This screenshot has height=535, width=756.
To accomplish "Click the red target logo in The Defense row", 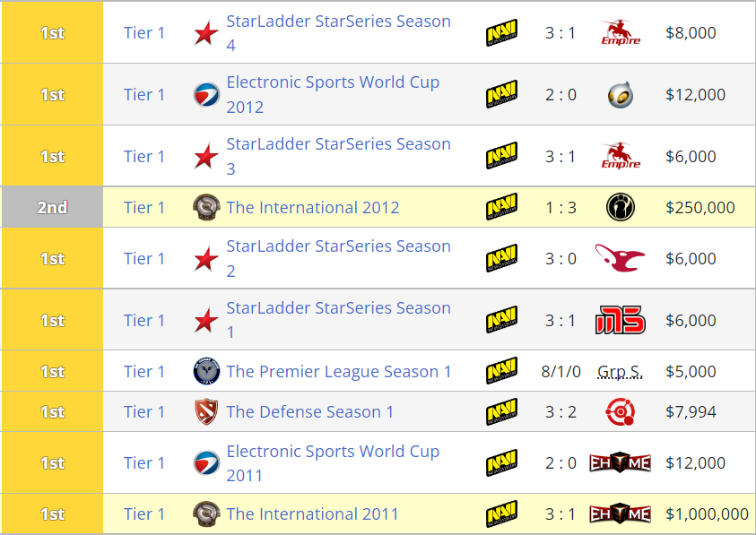I will tap(620, 412).
